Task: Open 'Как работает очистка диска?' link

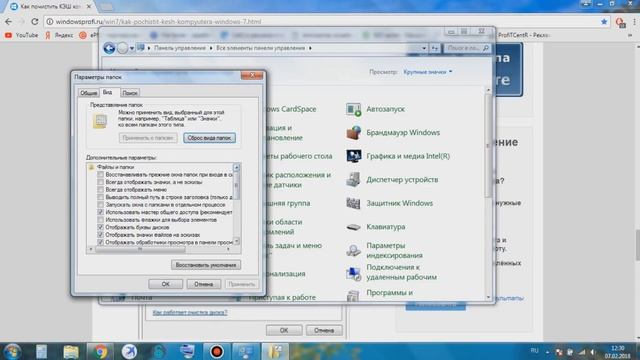Action: pos(190,313)
